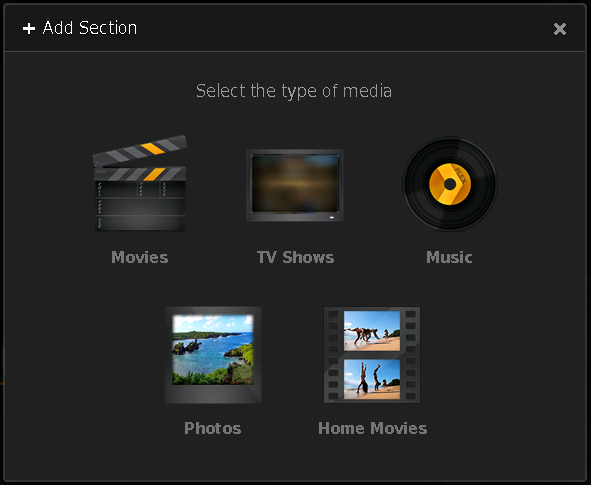
Task: Pick the Music vinyl record icon
Action: click(x=450, y=184)
